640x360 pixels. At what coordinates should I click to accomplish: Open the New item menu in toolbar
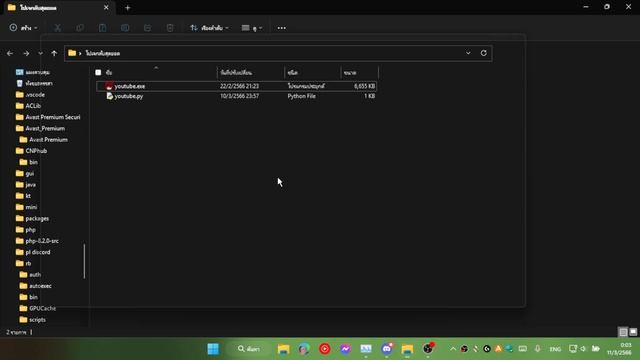[x=23, y=28]
